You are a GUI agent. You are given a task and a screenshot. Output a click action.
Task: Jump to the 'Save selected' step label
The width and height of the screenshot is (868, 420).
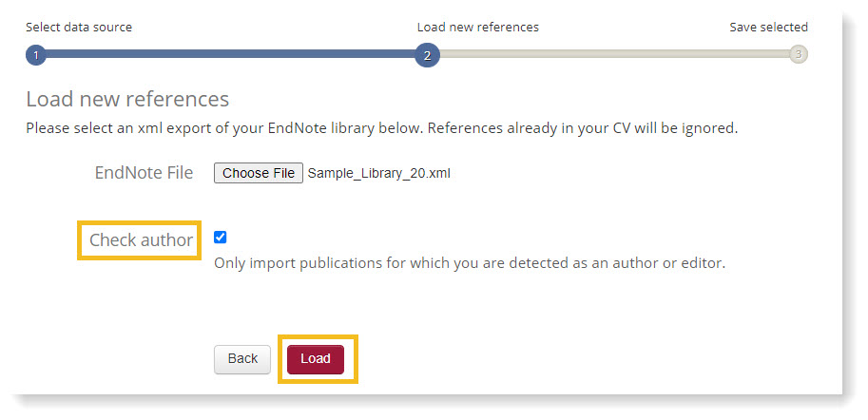click(x=768, y=28)
